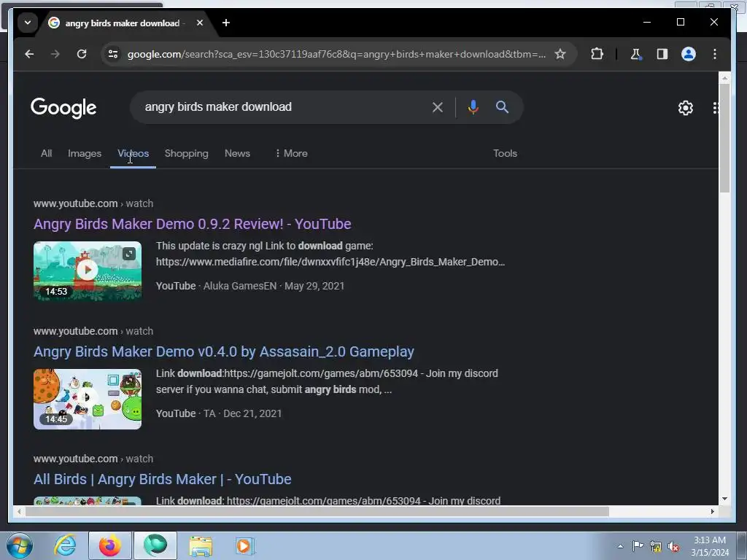Open a new browser tab with plus

pyautogui.click(x=226, y=23)
